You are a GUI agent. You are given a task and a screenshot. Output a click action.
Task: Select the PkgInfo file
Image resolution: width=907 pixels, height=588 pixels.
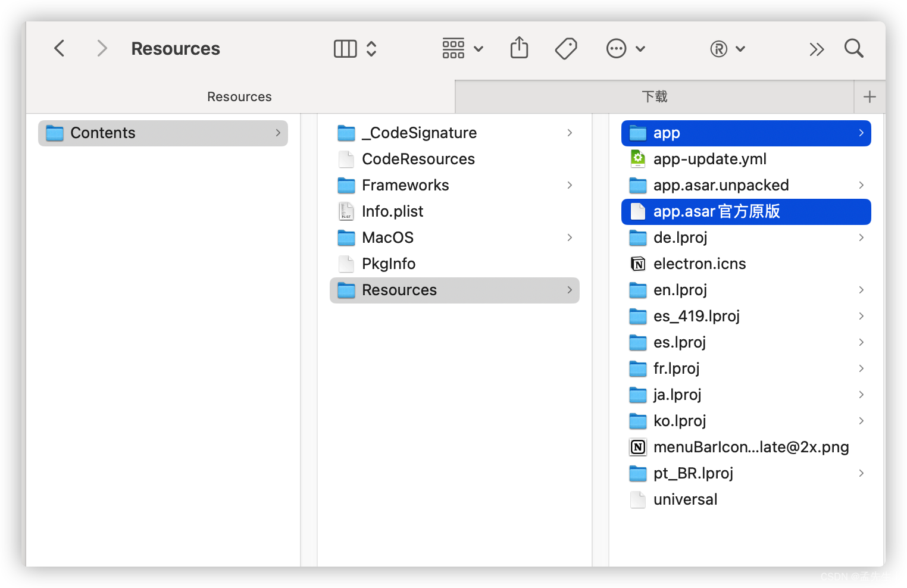[455, 264]
